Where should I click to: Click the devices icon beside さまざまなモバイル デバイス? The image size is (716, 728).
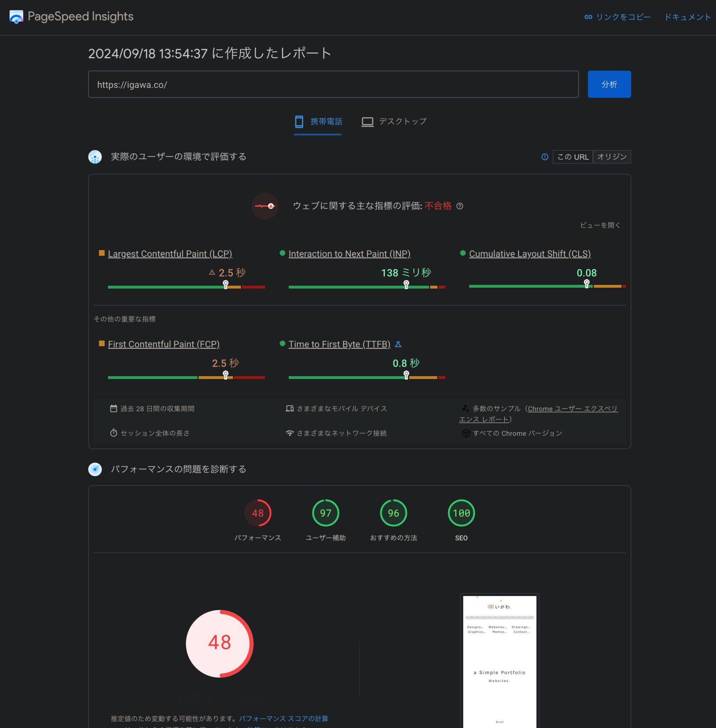pyautogui.click(x=289, y=408)
